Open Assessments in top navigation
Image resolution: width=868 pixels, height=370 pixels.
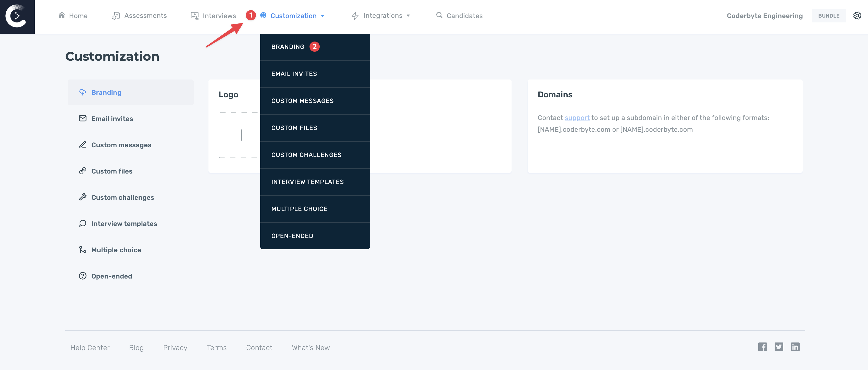(146, 16)
